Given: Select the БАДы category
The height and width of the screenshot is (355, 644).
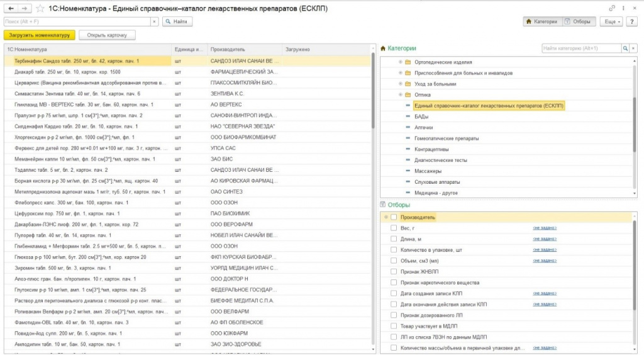Looking at the screenshot, I should [x=421, y=116].
